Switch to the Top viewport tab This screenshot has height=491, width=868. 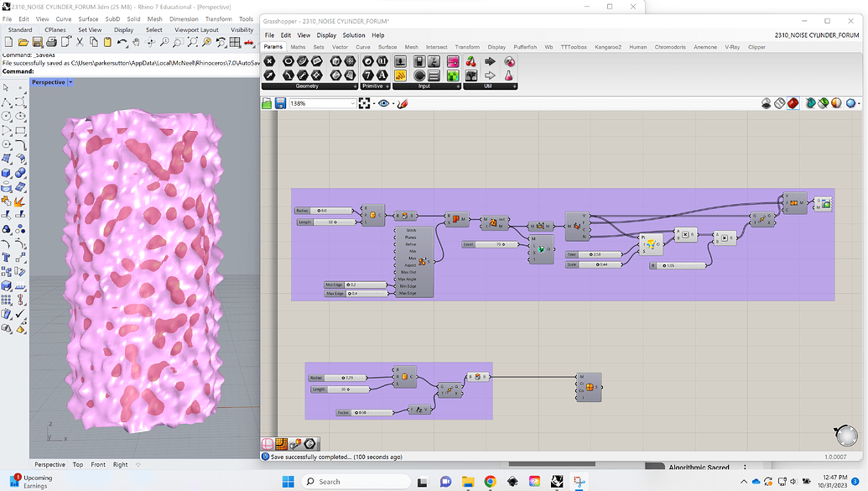tap(78, 464)
